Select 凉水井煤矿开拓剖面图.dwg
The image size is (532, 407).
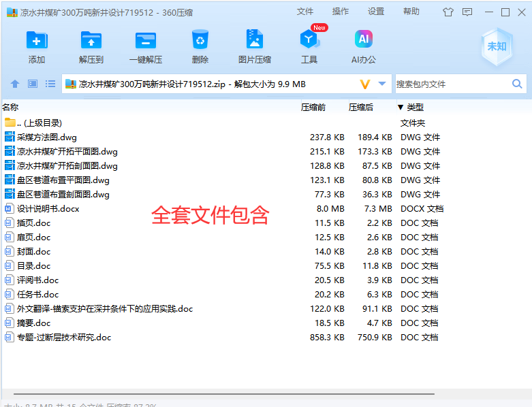click(67, 165)
